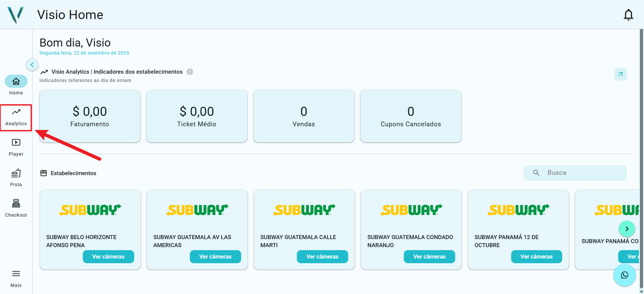Viewport: 644px width, 294px height.
Task: Click the Visio logo in header
Action: (x=15, y=15)
